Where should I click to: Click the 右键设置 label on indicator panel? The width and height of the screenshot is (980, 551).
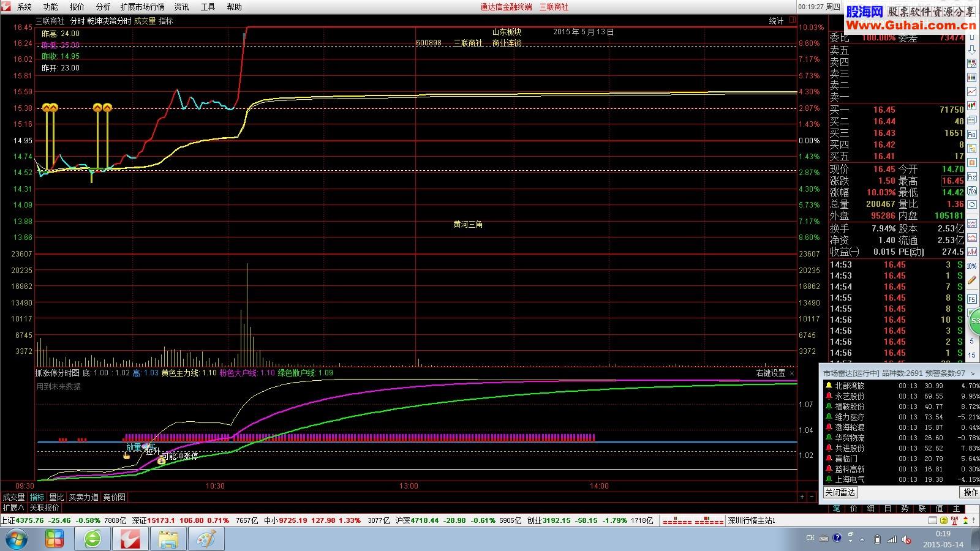click(x=771, y=373)
